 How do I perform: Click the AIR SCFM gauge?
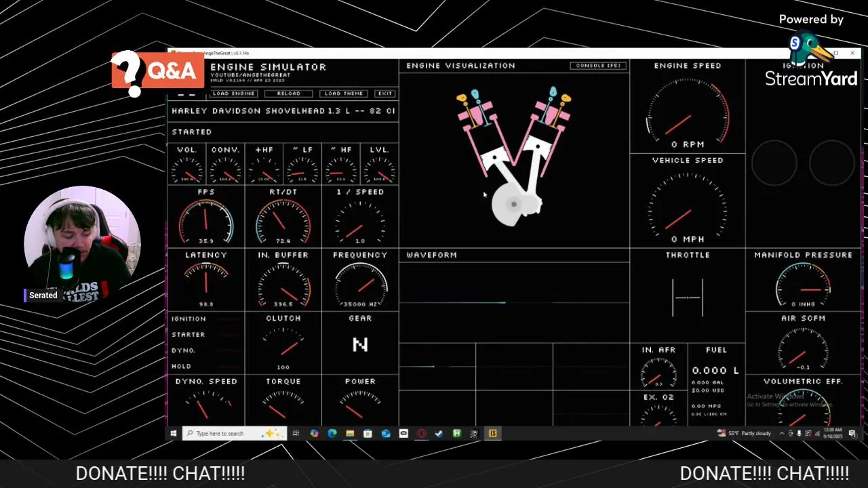pyautogui.click(x=803, y=347)
